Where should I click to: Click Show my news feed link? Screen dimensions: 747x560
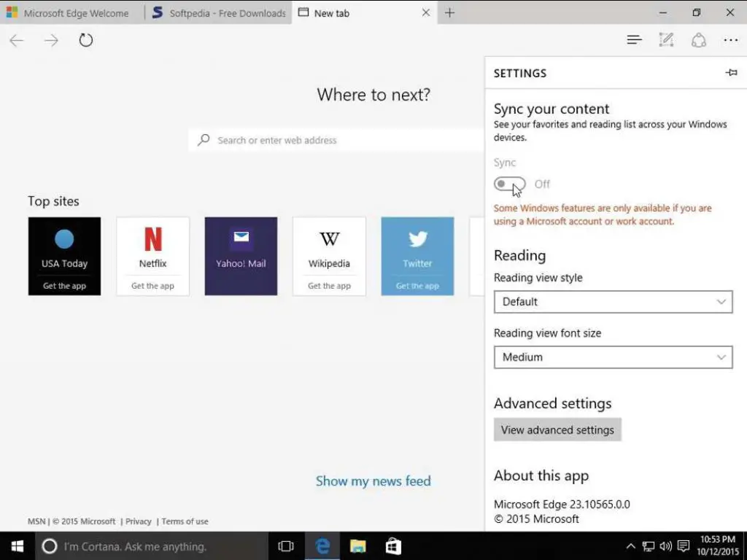[x=373, y=481]
